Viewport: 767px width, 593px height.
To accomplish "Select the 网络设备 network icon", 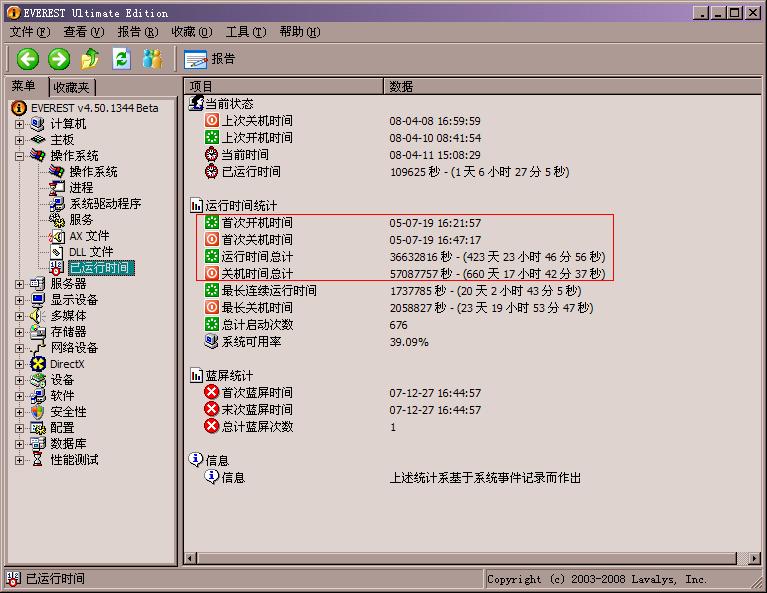I will [38, 348].
